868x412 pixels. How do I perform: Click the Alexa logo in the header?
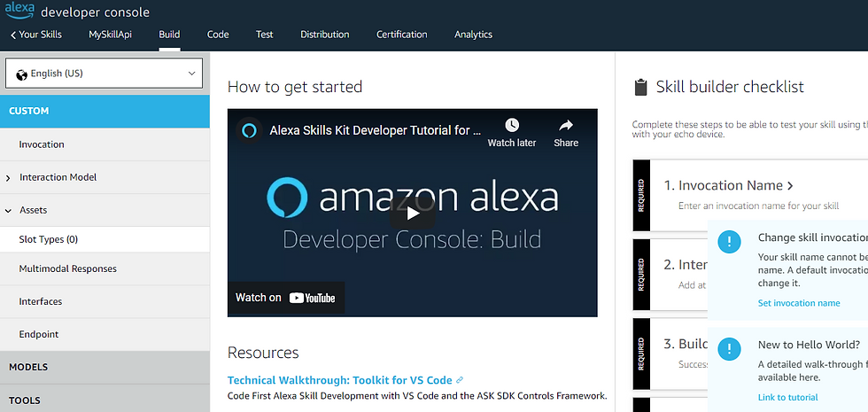pyautogui.click(x=19, y=9)
